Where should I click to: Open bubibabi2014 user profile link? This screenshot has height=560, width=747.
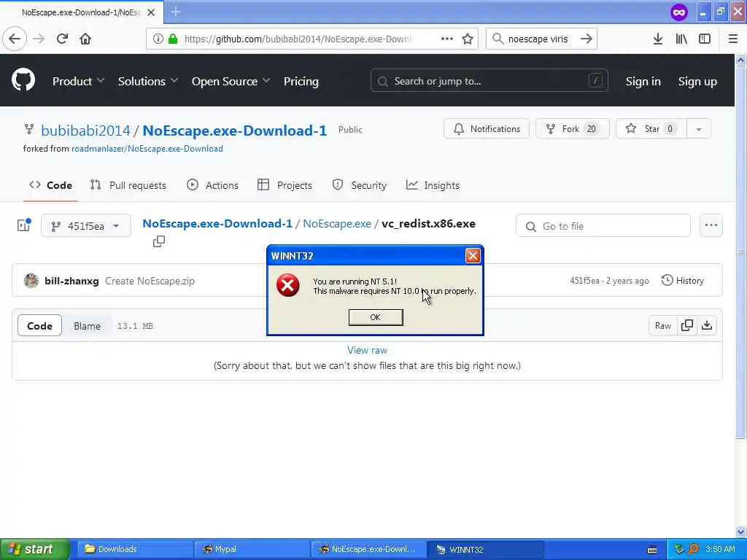coord(85,131)
